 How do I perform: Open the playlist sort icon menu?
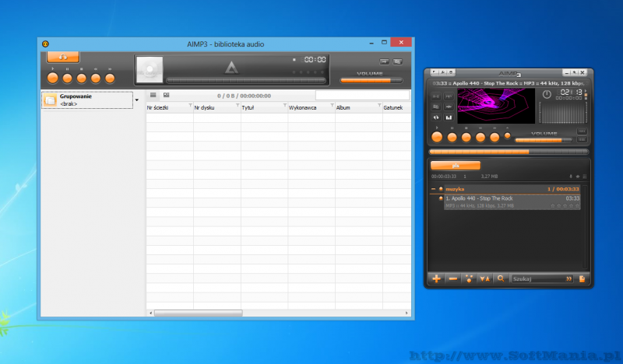coord(484,278)
